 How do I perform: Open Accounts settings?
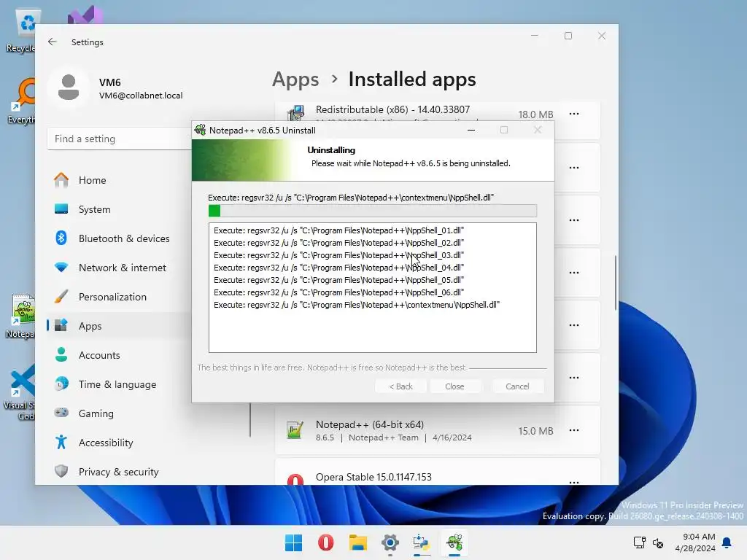point(119,355)
